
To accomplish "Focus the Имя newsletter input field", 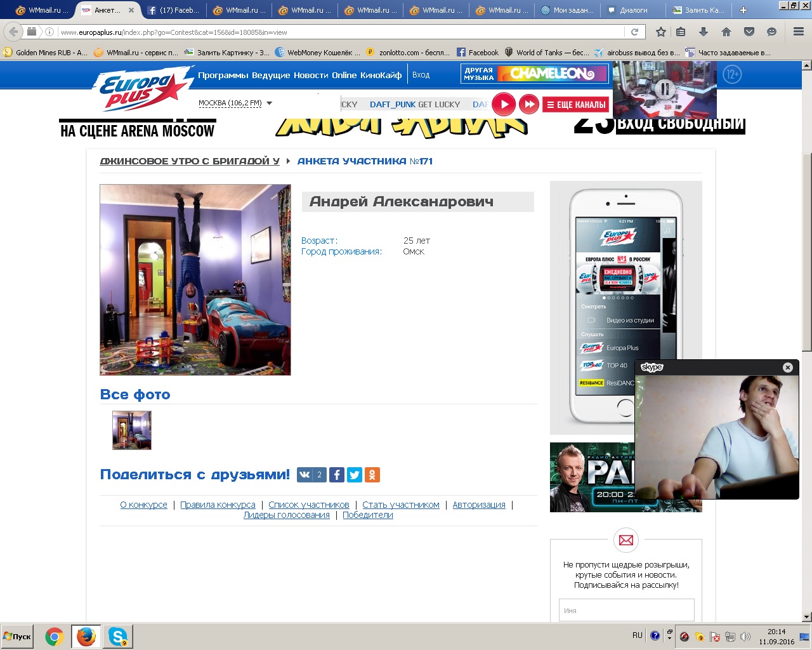I will pyautogui.click(x=627, y=610).
